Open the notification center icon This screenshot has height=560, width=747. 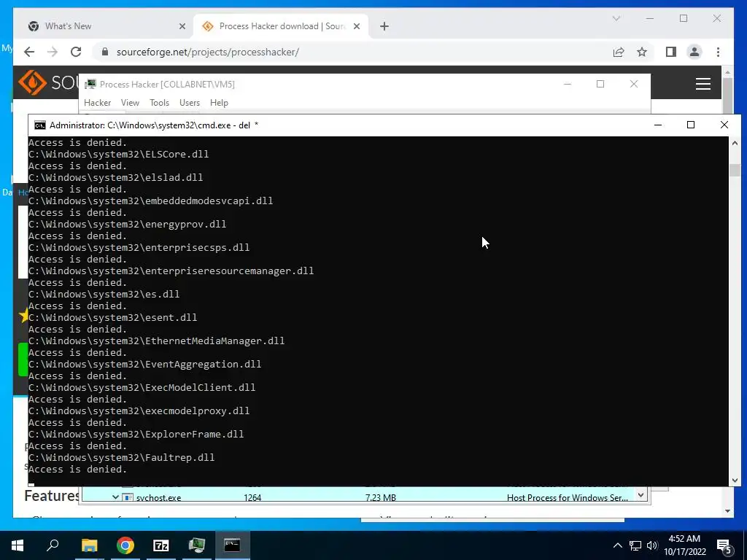tap(724, 546)
